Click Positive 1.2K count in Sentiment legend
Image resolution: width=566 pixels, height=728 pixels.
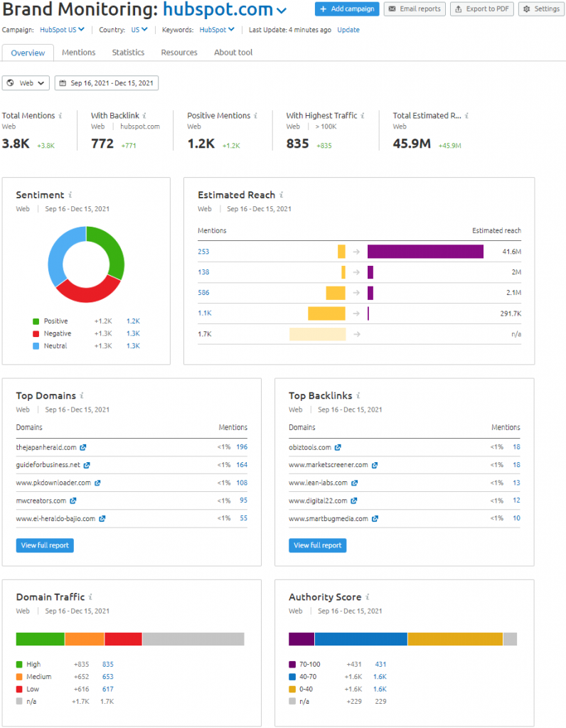tap(133, 321)
